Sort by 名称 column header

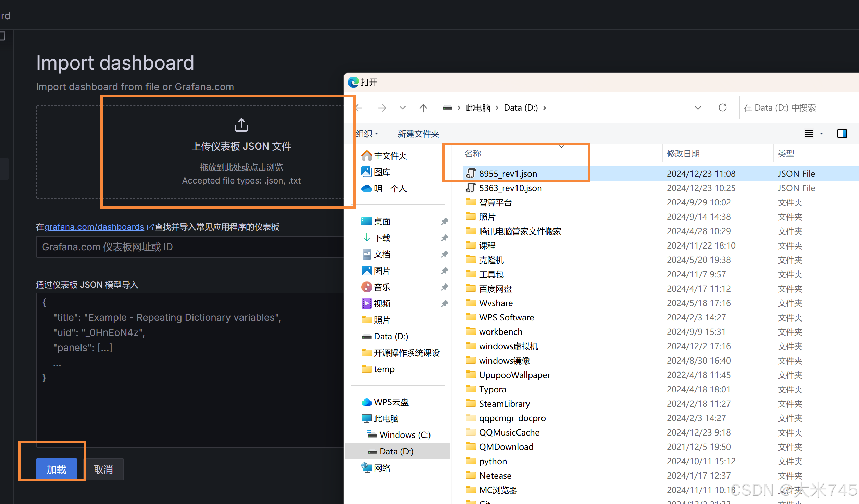click(x=473, y=154)
